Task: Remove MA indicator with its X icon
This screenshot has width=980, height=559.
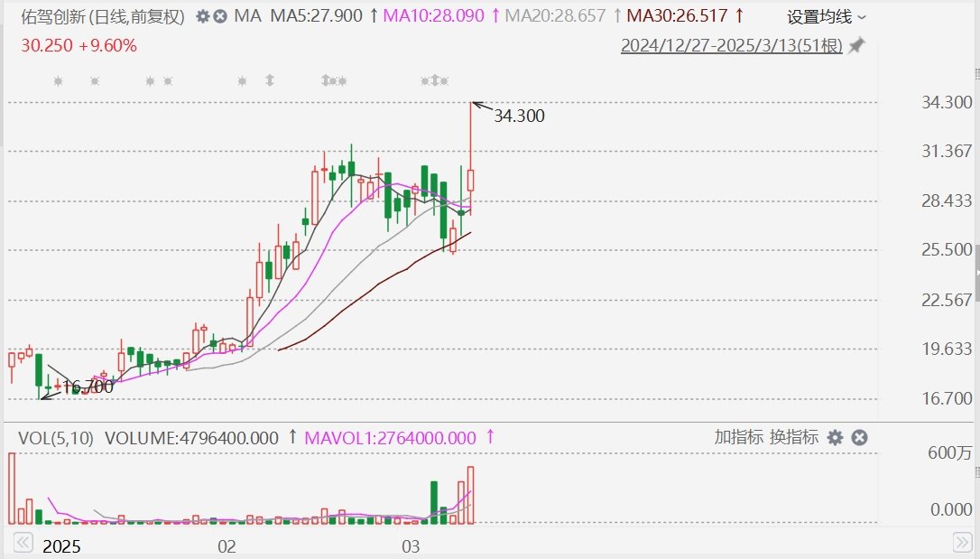Action: point(220,16)
